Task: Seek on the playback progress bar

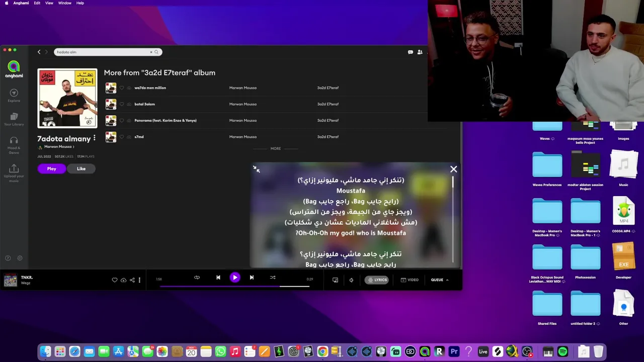Action: pyautogui.click(x=235, y=287)
